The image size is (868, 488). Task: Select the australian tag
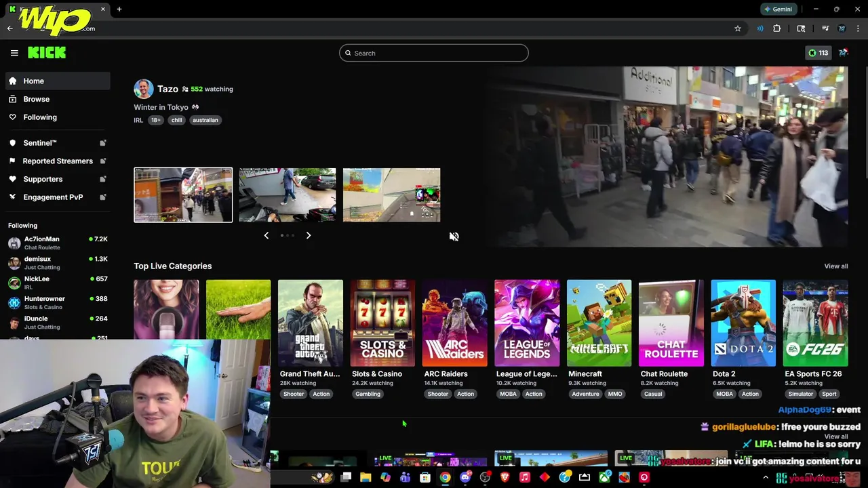tap(205, 120)
